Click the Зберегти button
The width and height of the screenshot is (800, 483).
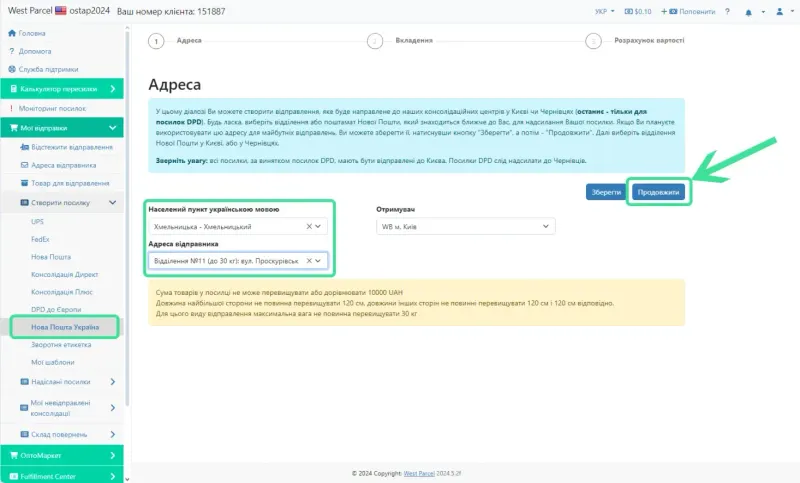coord(606,192)
